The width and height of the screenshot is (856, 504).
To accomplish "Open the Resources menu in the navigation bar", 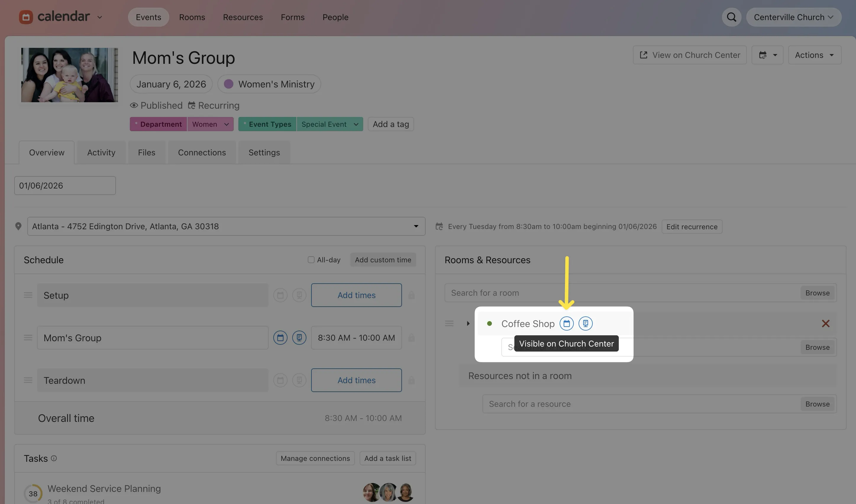I will tap(242, 17).
